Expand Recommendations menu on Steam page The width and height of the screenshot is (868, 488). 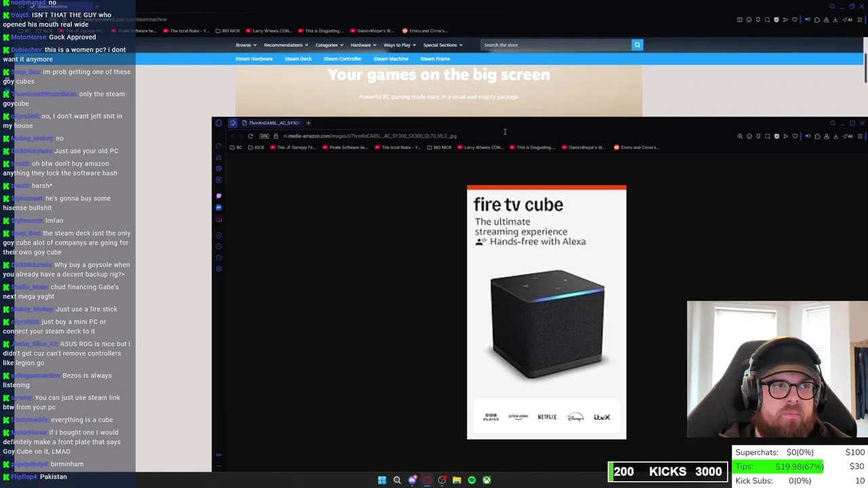tap(286, 45)
